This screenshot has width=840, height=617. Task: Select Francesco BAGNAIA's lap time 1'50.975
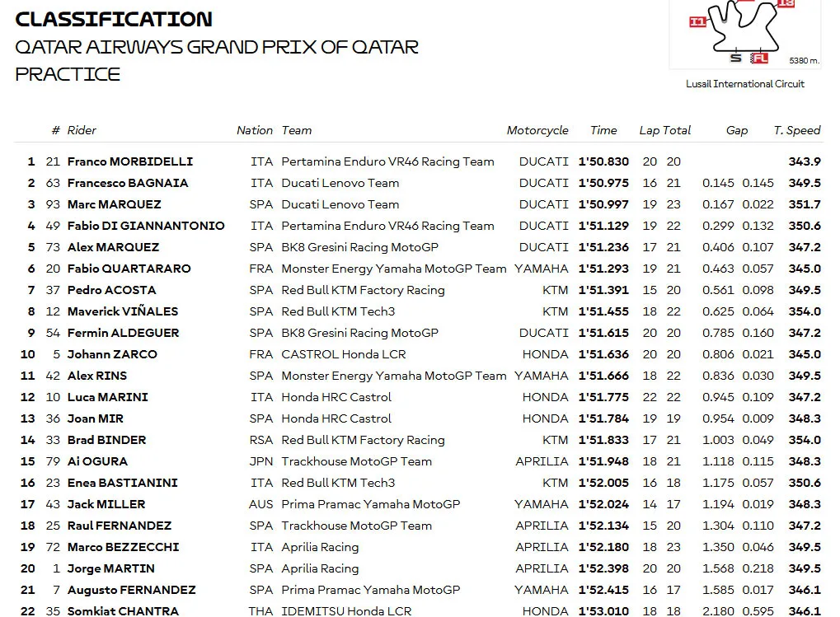(603, 183)
